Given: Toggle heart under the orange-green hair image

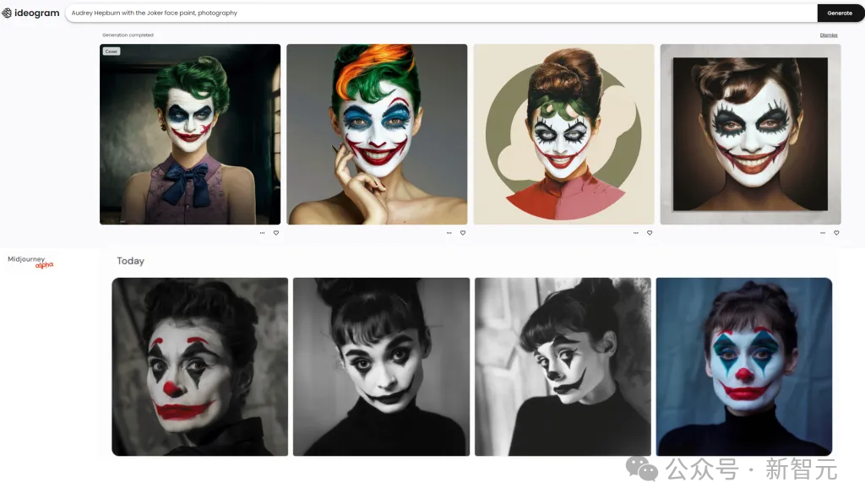Looking at the screenshot, I should tap(462, 233).
